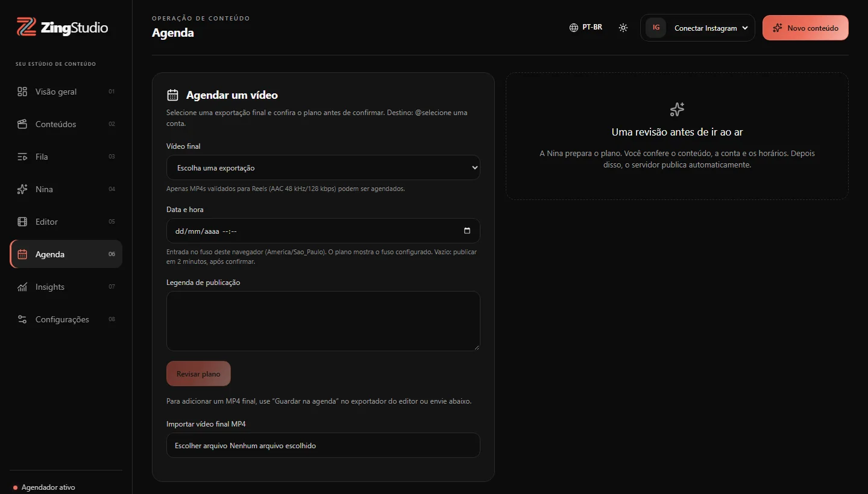
Task: Click the Vídeo final label
Action: click(x=183, y=146)
